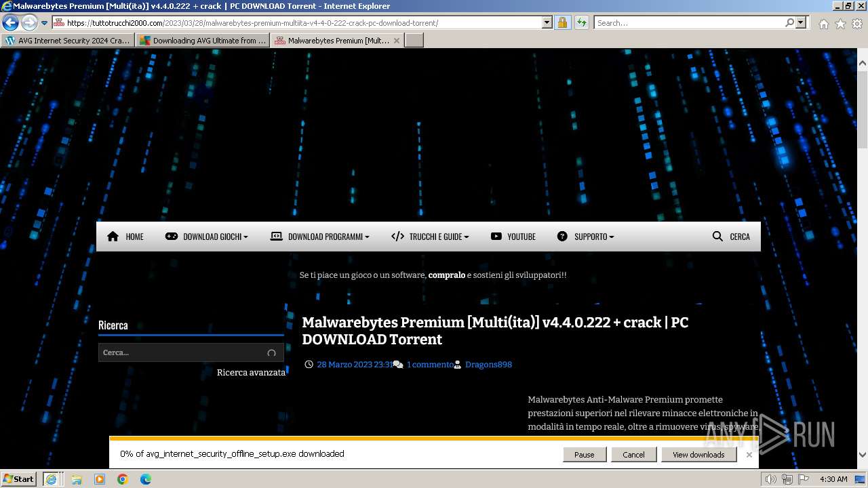
Task: Expand the TRUCCHI E GUIDE menu
Action: [x=439, y=237]
